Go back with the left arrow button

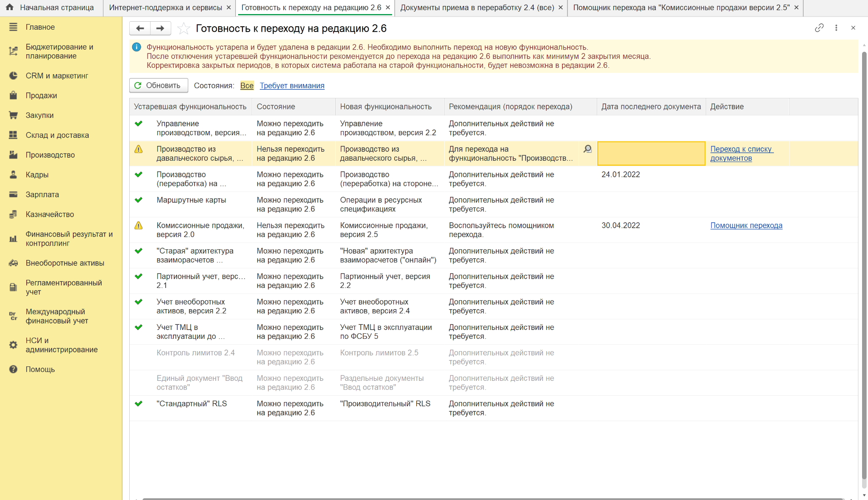click(x=140, y=28)
